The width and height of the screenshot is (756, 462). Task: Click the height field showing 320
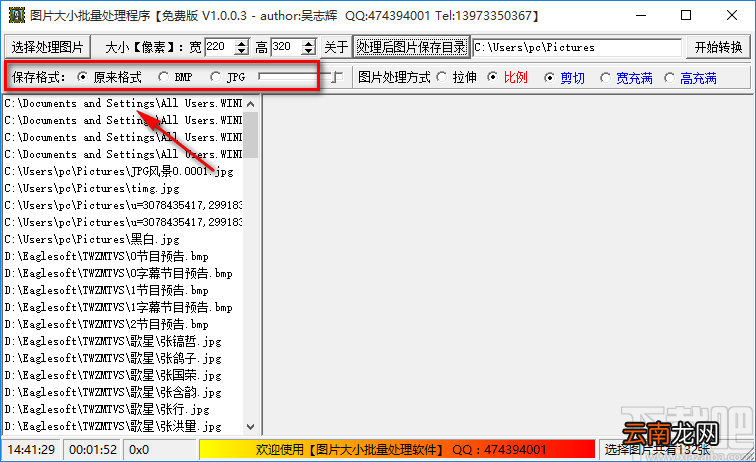click(x=287, y=47)
